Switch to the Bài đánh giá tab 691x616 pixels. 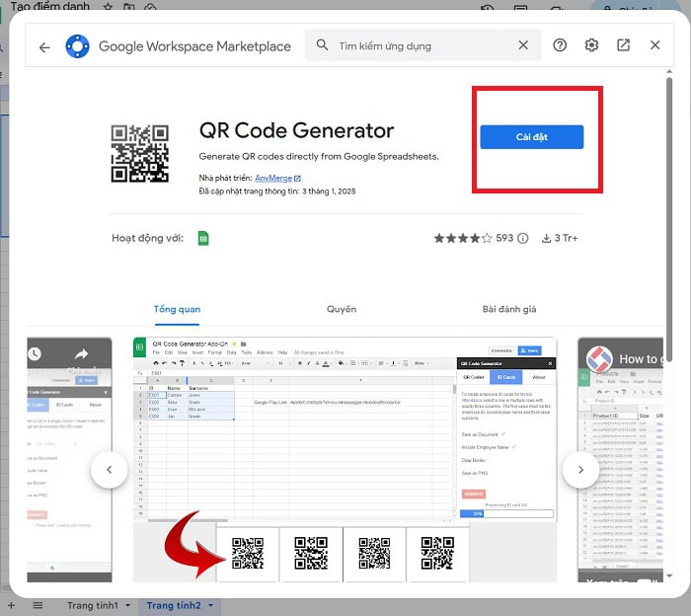(509, 309)
